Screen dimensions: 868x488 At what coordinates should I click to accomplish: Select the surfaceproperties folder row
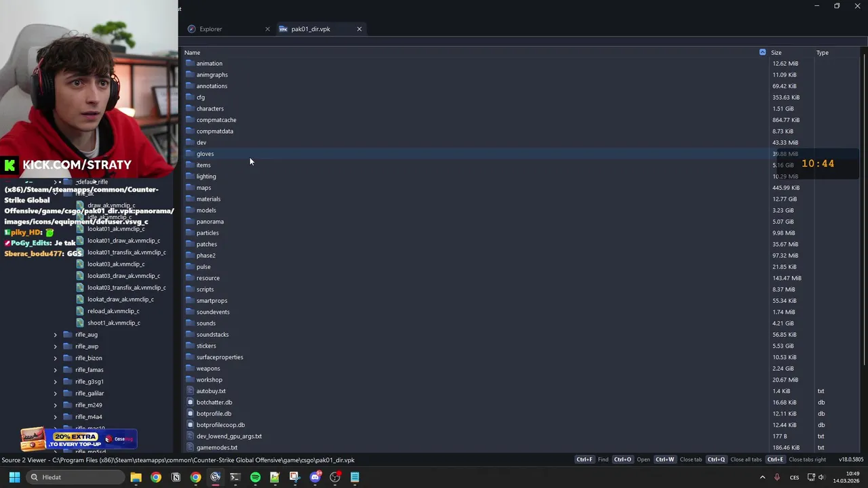(x=521, y=357)
